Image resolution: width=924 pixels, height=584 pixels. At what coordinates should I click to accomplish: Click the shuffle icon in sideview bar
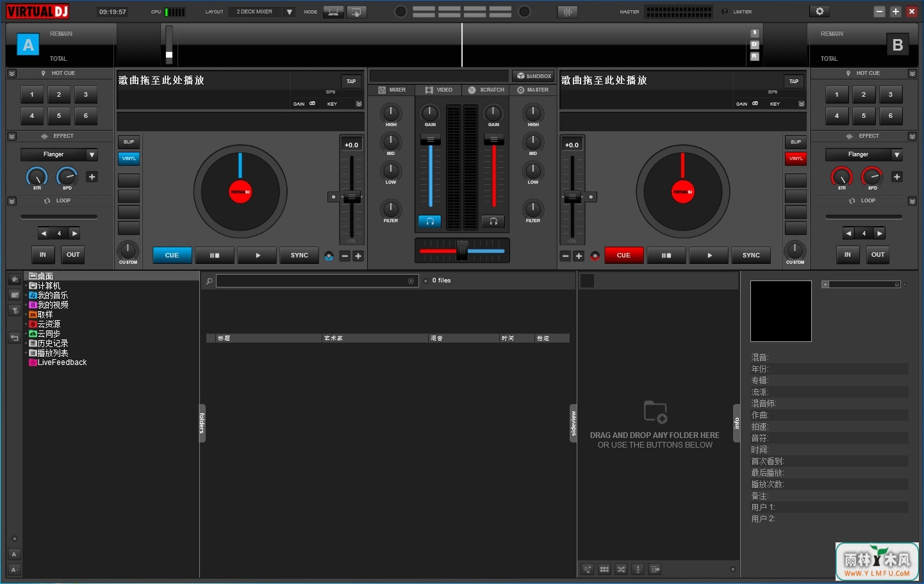pos(621,569)
